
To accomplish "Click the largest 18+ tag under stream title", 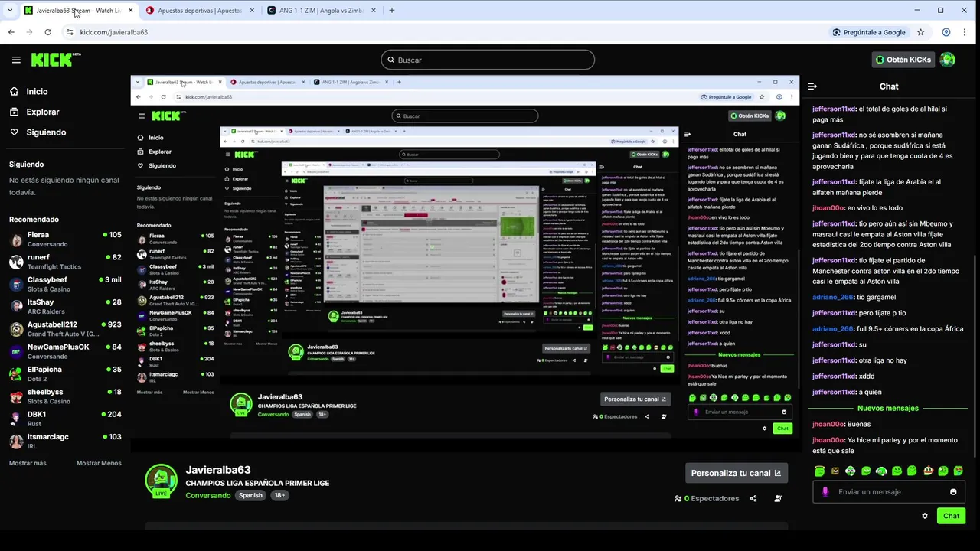I will 279,495.
